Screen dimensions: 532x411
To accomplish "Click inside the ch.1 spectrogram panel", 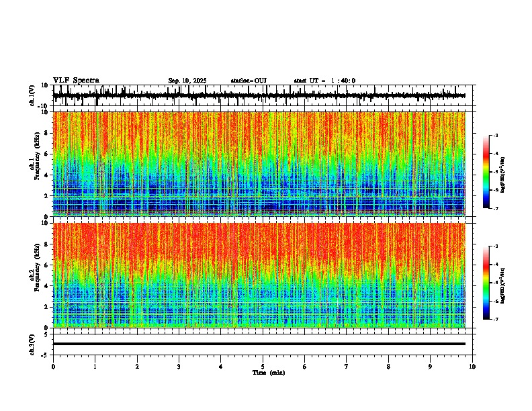I will 259,164.
